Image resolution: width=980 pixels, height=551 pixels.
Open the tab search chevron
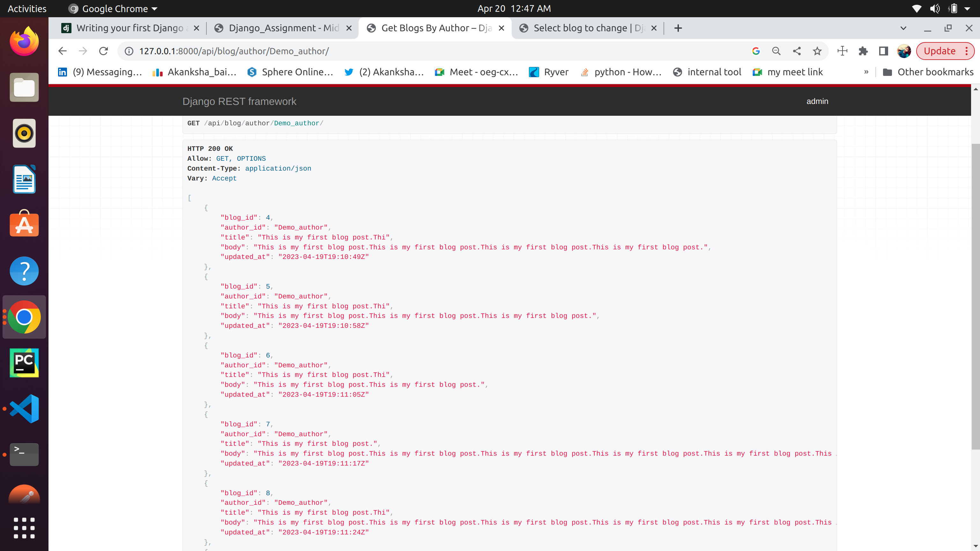[903, 28]
